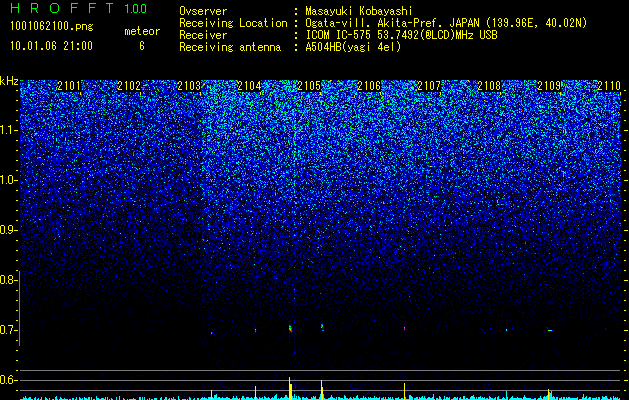This screenshot has width=629, height=400.
Task: Click receiver text ICOM IC-575 53.7492 MHz
Action: (x=401, y=35)
